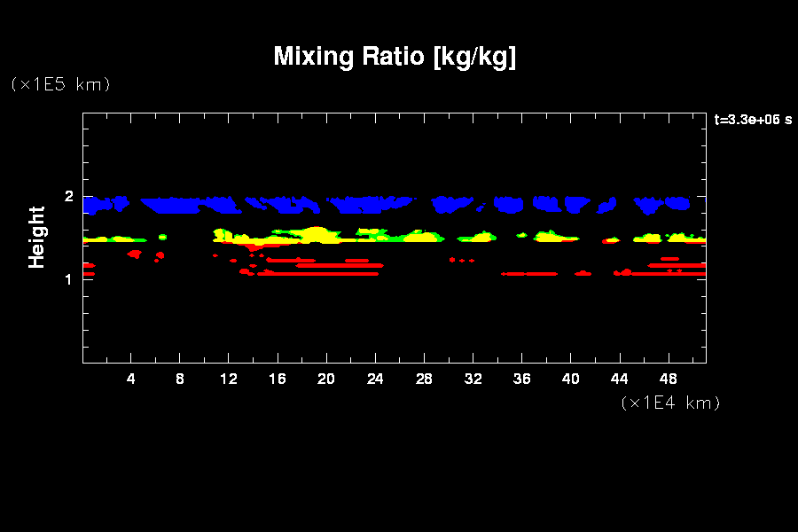Screen dimensions: 798x532
Task: Click the "Mixing Ratio [kg/kg]" plot title
Action: click(x=395, y=57)
